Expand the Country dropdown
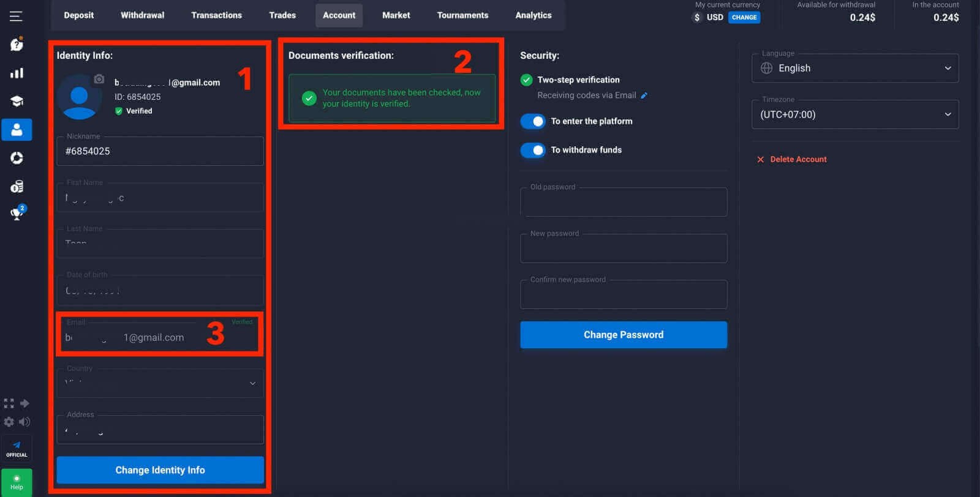 [160, 383]
